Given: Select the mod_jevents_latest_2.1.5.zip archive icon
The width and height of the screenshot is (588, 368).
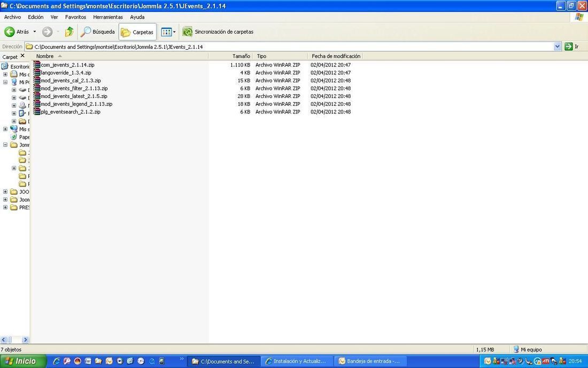Looking at the screenshot, I should click(x=37, y=96).
